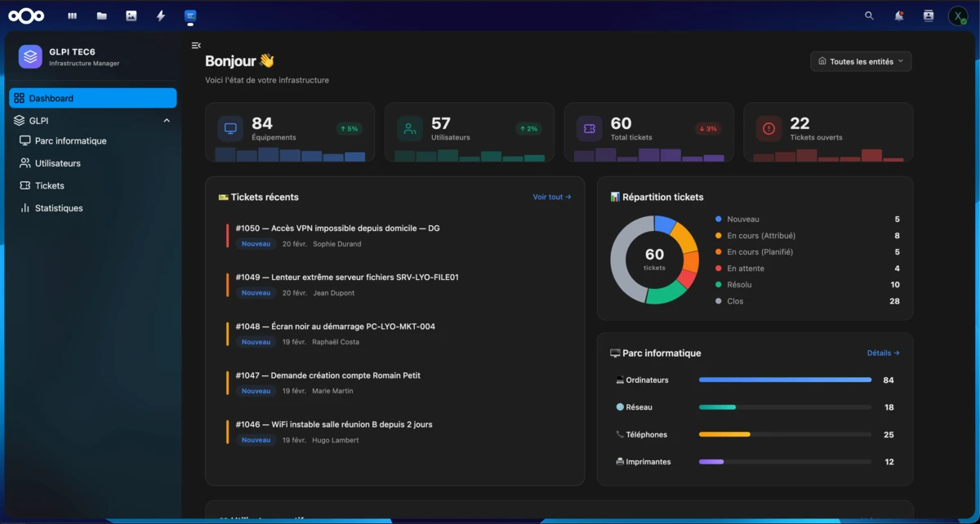Viewport: 980px width, 524px height.
Task: Open Utilisateurs in the sidebar
Action: pyautogui.click(x=57, y=163)
